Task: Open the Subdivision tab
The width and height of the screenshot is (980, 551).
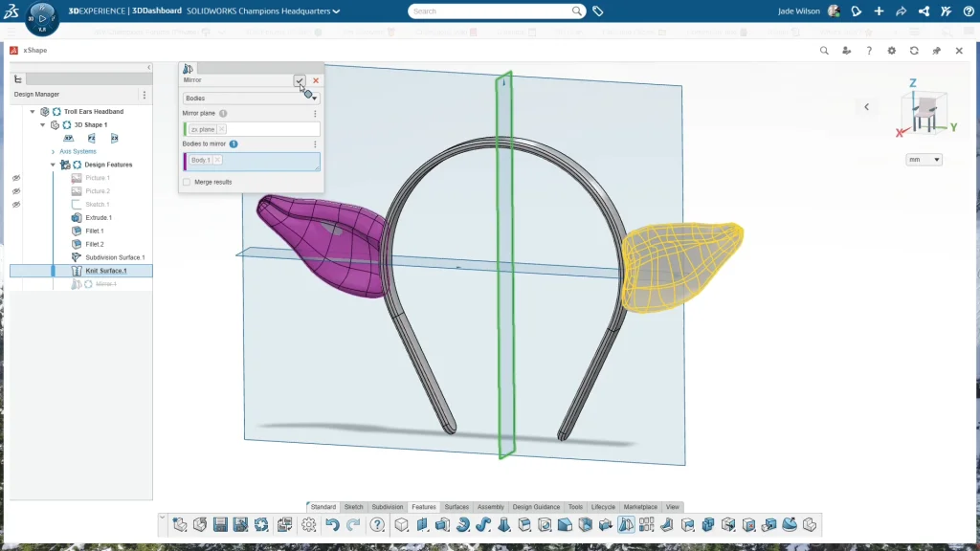Action: (387, 507)
